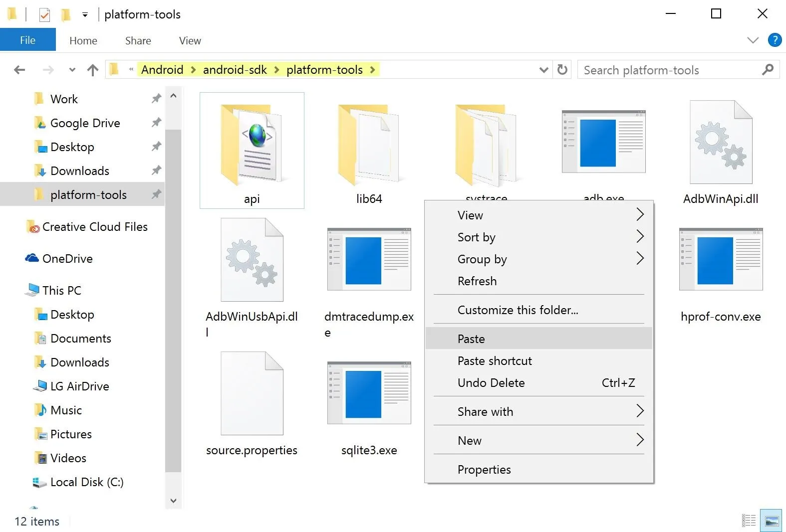Image resolution: width=786 pixels, height=532 pixels.
Task: Select the sqlite3.exe file icon
Action: [x=369, y=393]
